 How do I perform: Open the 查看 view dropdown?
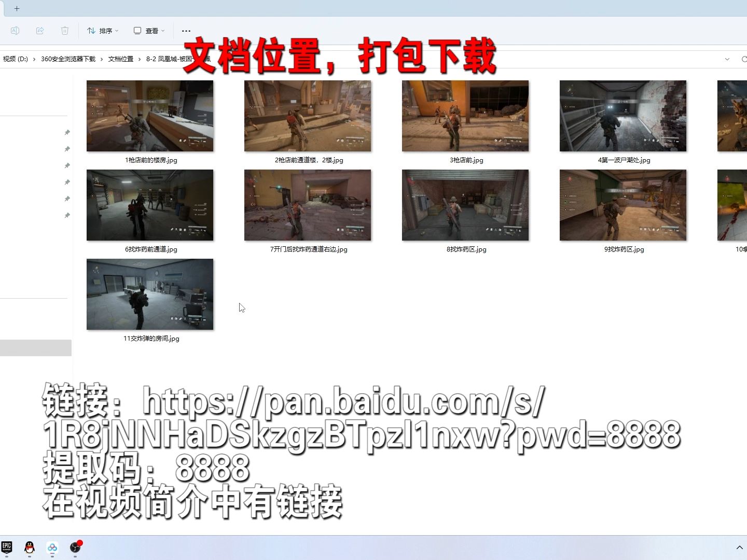149,31
